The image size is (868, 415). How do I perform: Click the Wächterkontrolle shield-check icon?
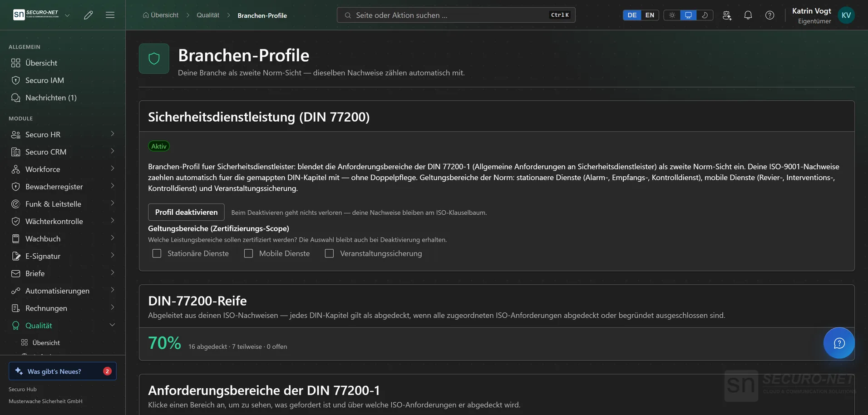(16, 221)
